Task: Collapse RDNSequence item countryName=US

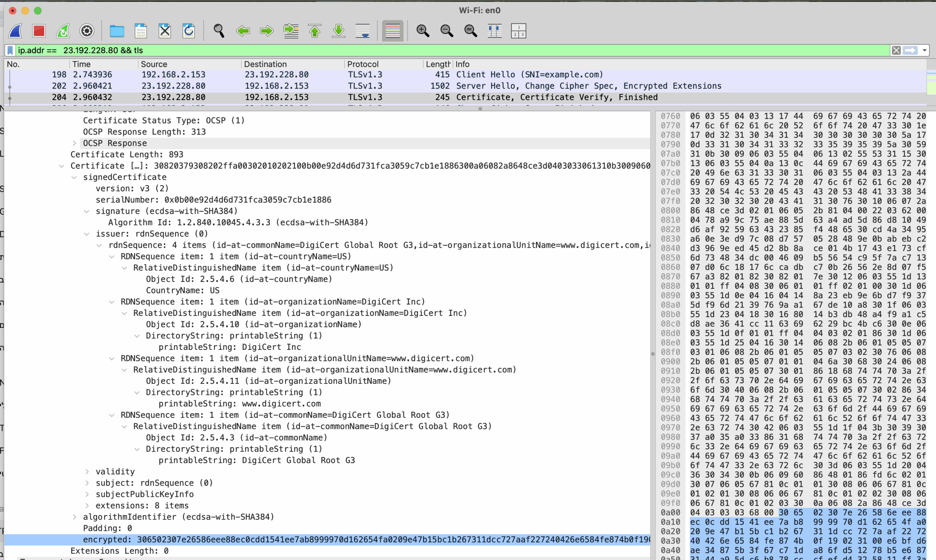Action: [x=112, y=257]
